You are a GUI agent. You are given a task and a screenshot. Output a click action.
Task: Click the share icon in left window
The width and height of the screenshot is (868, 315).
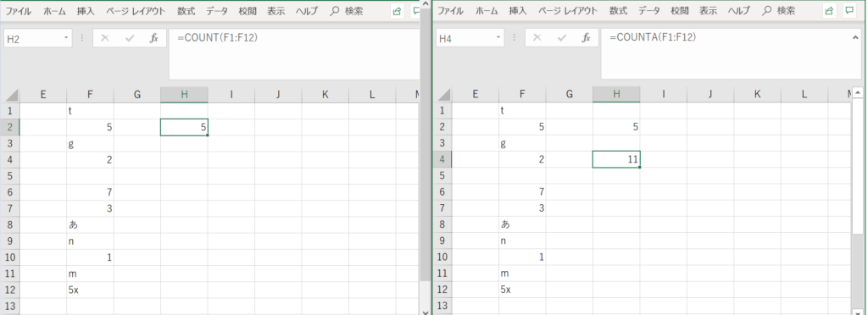(397, 11)
